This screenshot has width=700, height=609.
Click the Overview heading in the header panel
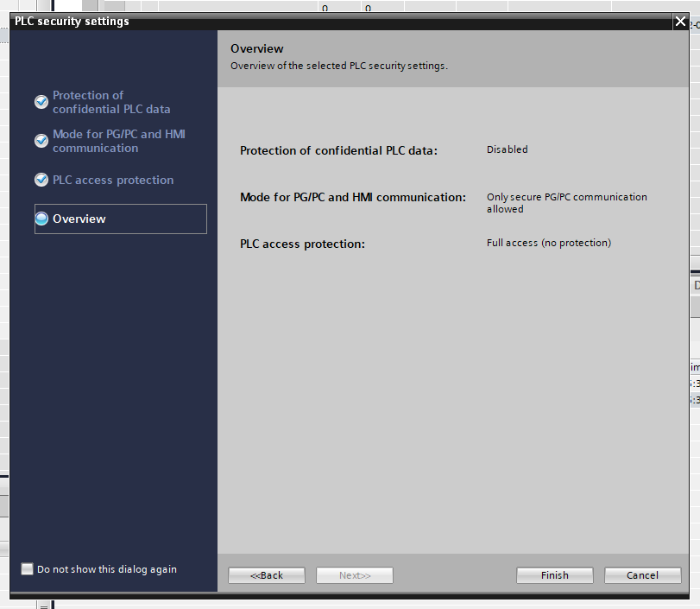[x=256, y=49]
